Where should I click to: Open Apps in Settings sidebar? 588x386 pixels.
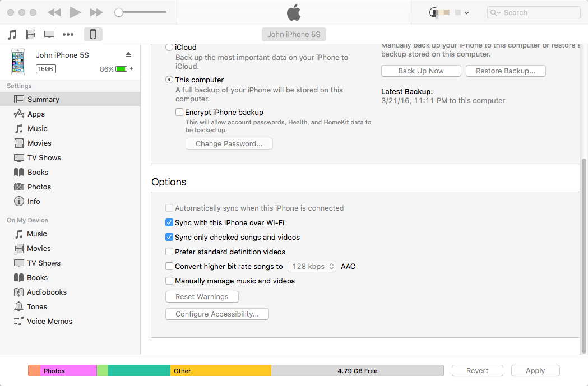point(70,114)
